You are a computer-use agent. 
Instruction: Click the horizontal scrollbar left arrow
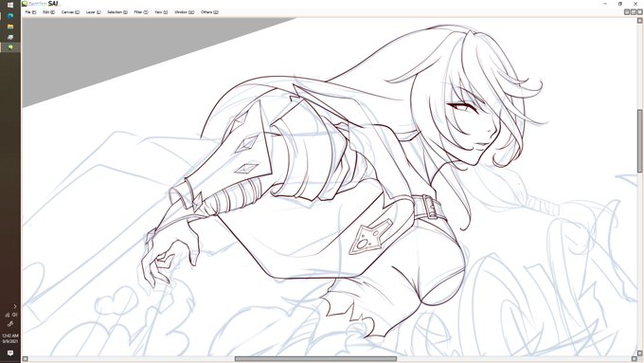(x=25, y=359)
